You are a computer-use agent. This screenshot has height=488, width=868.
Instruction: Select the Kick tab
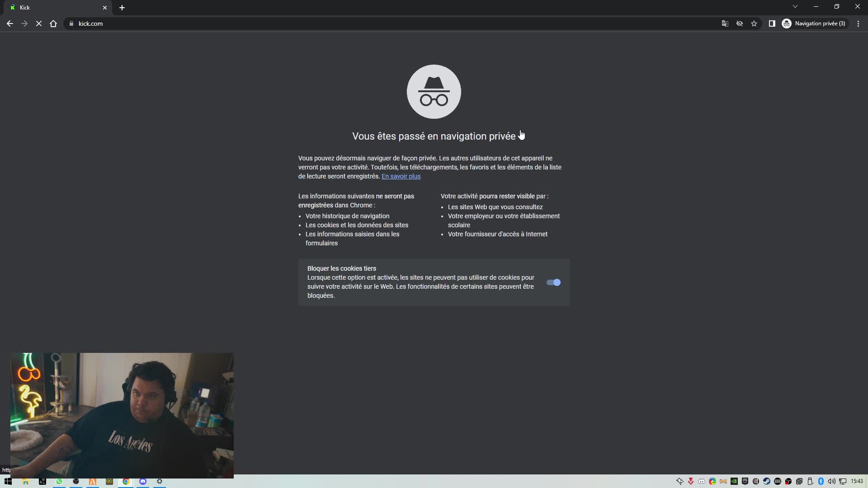coord(59,8)
